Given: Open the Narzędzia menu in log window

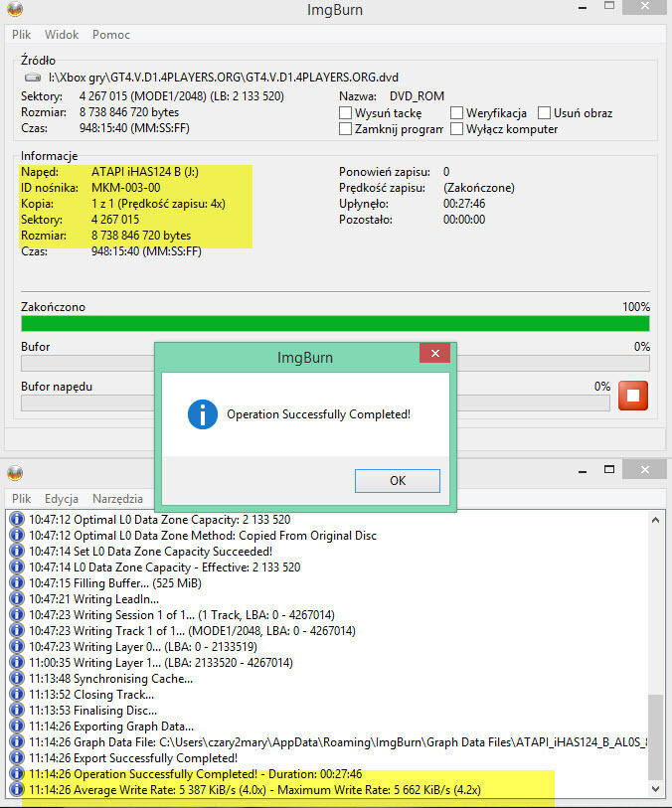Looking at the screenshot, I should pyautogui.click(x=117, y=499).
